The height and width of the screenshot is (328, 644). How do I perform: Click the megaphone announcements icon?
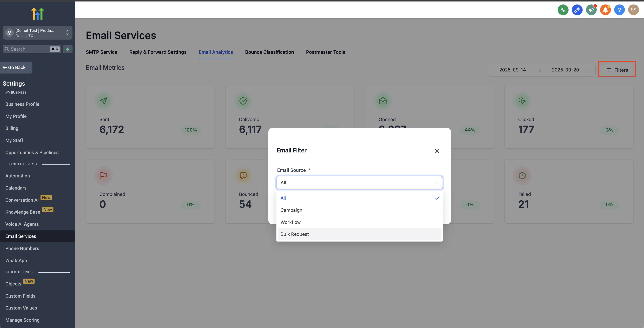click(591, 10)
